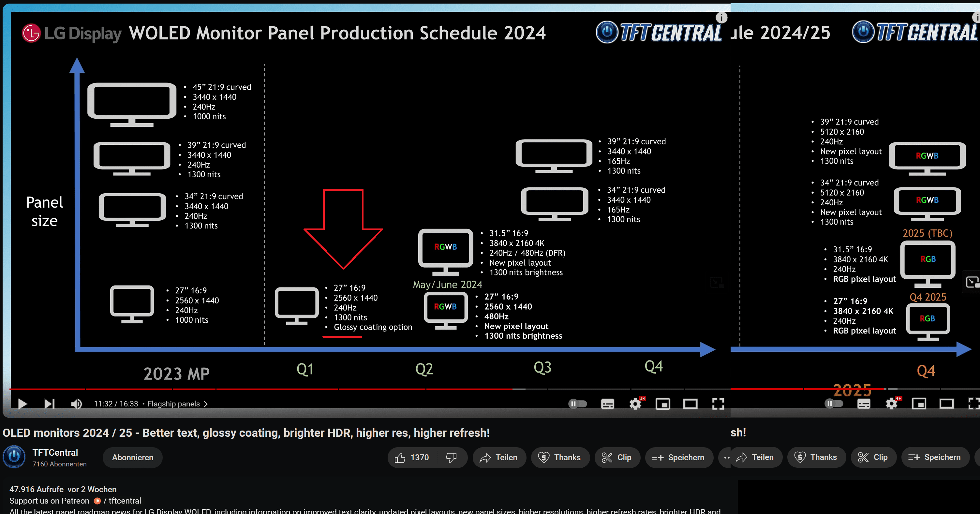Open the TFTCentral channel avatar
Screen dimensions: 980x514
(x=14, y=456)
